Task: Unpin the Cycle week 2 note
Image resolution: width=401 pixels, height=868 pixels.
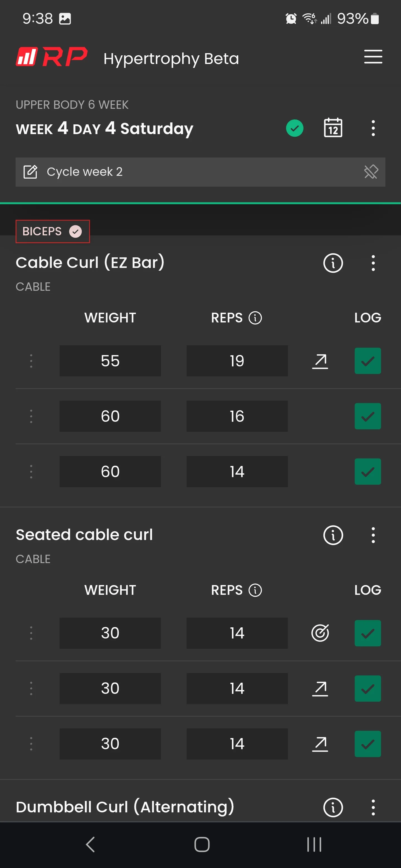Action: pyautogui.click(x=371, y=172)
